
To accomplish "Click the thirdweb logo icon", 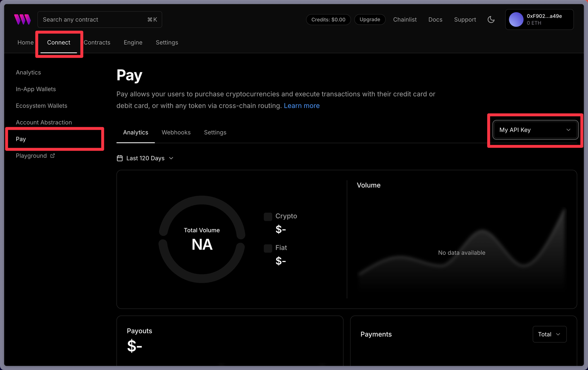I will pyautogui.click(x=22, y=19).
